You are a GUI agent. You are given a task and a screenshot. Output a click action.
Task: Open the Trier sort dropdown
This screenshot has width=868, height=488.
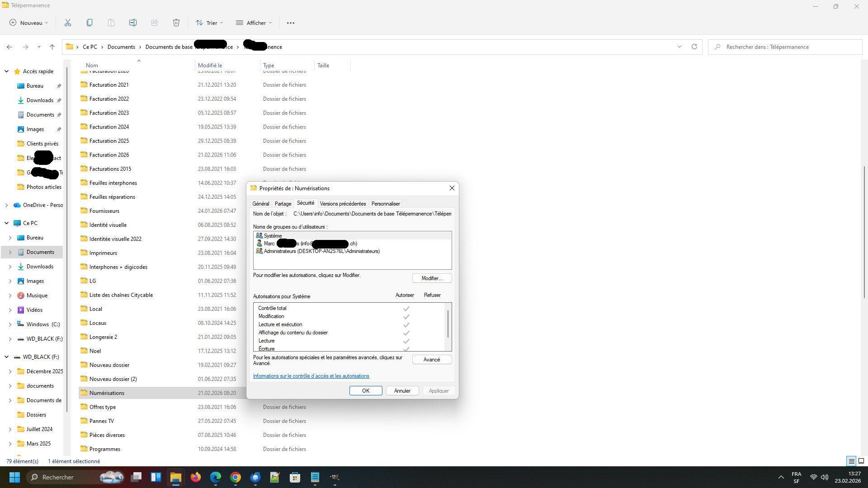(x=209, y=23)
